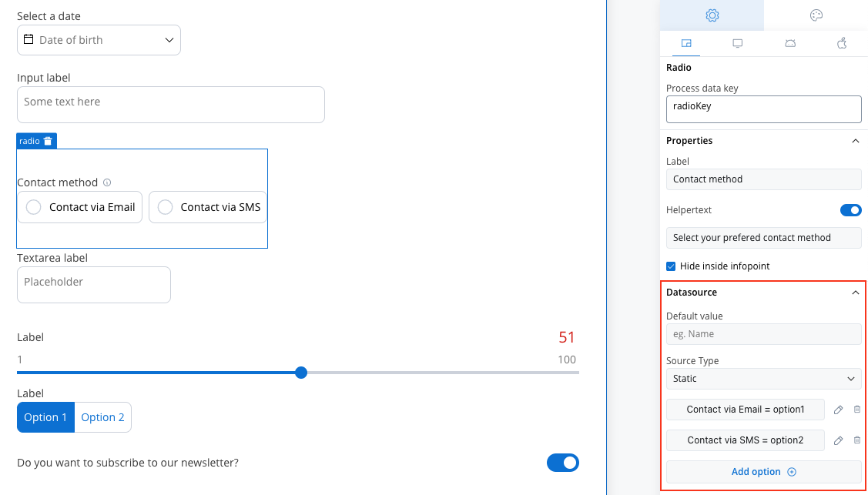Click the Default value field
The width and height of the screenshot is (868, 495).
click(764, 334)
